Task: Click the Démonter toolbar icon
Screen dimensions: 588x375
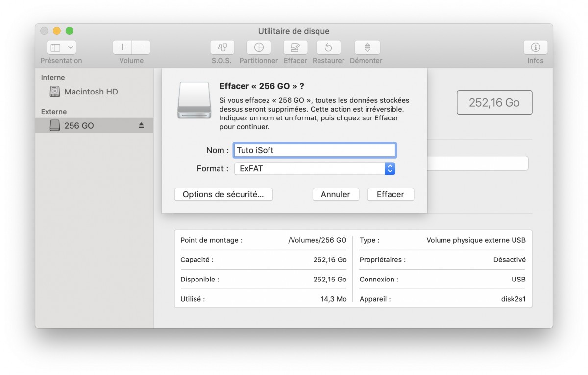Action: pos(366,47)
